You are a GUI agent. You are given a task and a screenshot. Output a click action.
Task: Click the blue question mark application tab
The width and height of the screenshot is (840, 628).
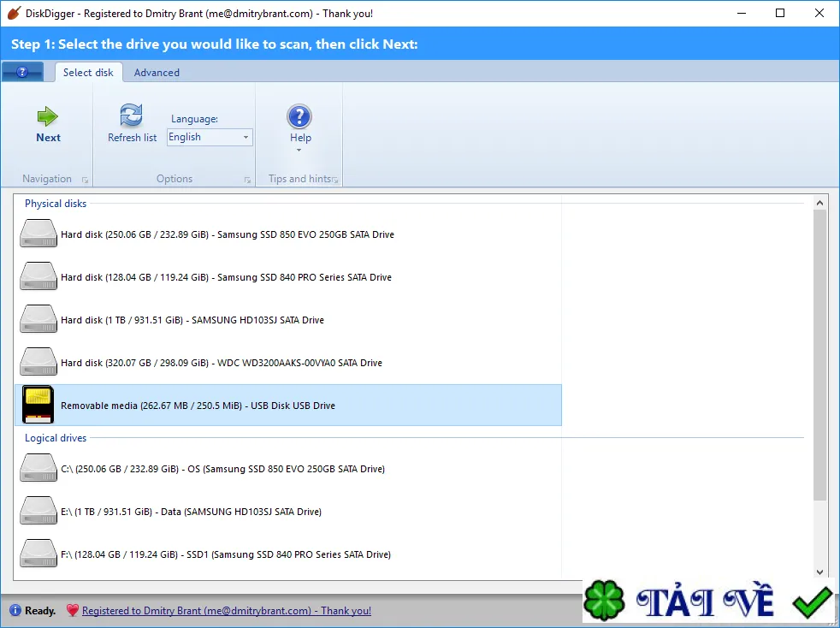pyautogui.click(x=22, y=72)
